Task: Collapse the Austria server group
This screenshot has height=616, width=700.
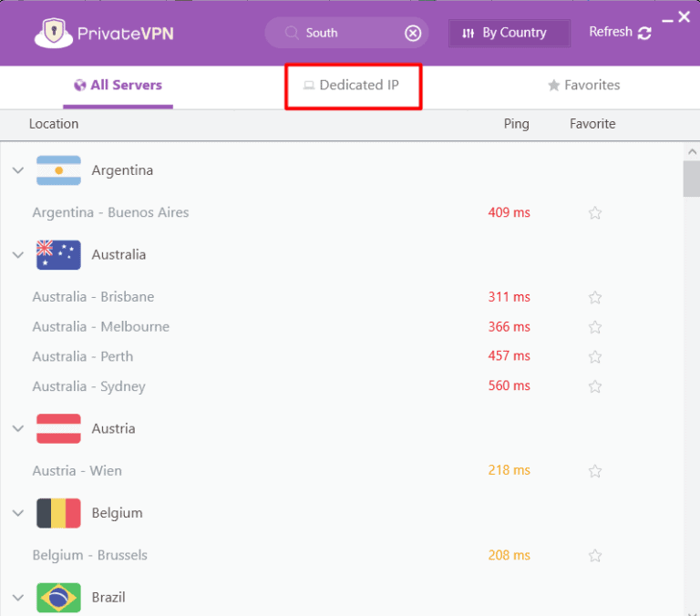Action: (x=18, y=428)
